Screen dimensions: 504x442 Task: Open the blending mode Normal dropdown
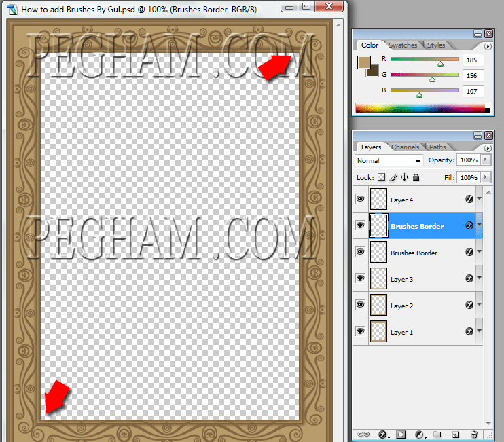click(x=389, y=160)
